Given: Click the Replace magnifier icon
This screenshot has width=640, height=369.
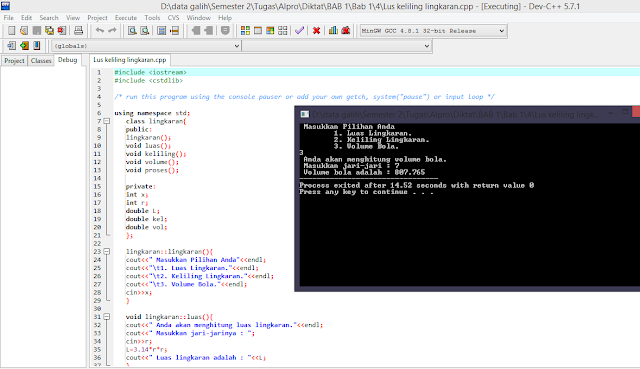Looking at the screenshot, I should point(145,31).
